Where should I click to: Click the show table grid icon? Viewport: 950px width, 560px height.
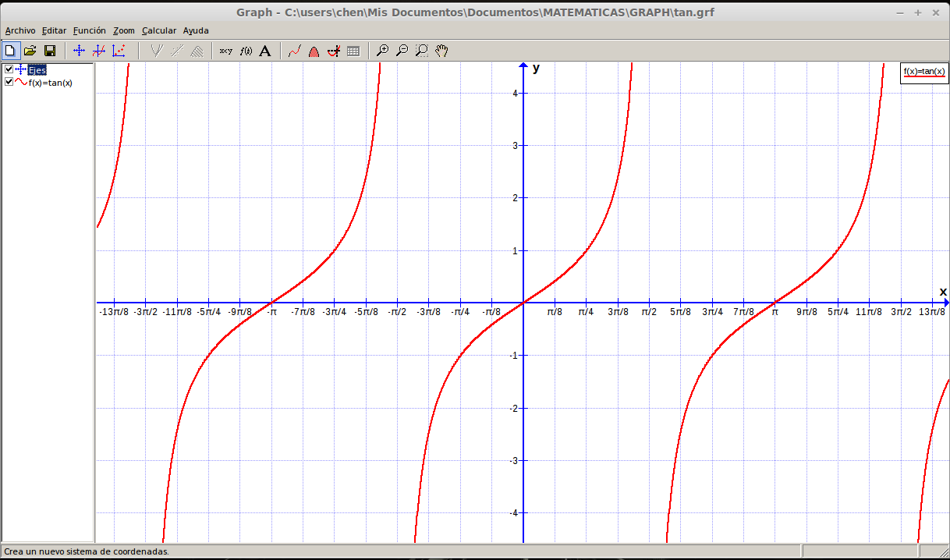pyautogui.click(x=353, y=51)
